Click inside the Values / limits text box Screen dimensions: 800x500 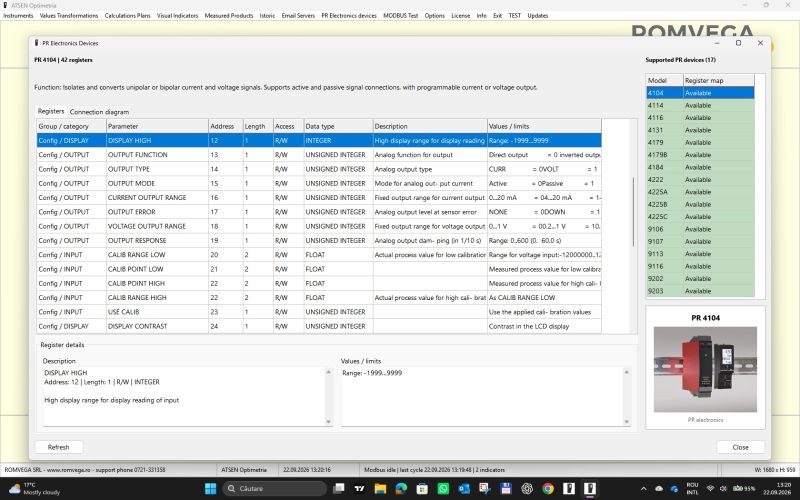(x=482, y=396)
